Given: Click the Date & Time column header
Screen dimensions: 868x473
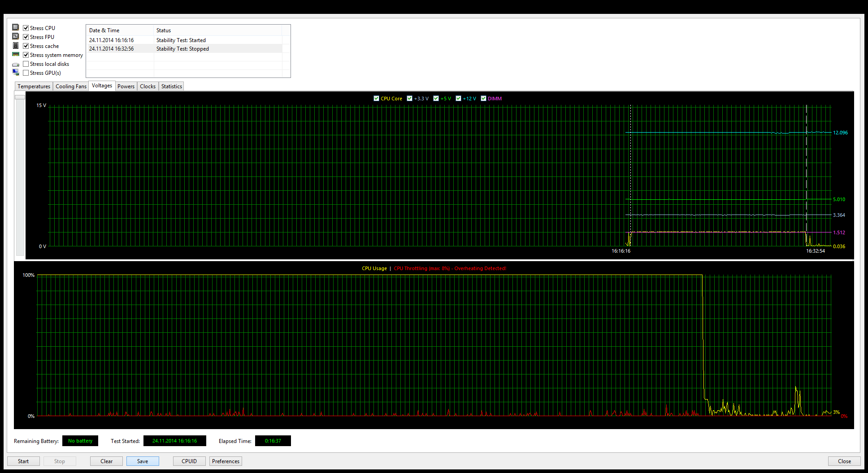Looking at the screenshot, I should coord(120,30).
